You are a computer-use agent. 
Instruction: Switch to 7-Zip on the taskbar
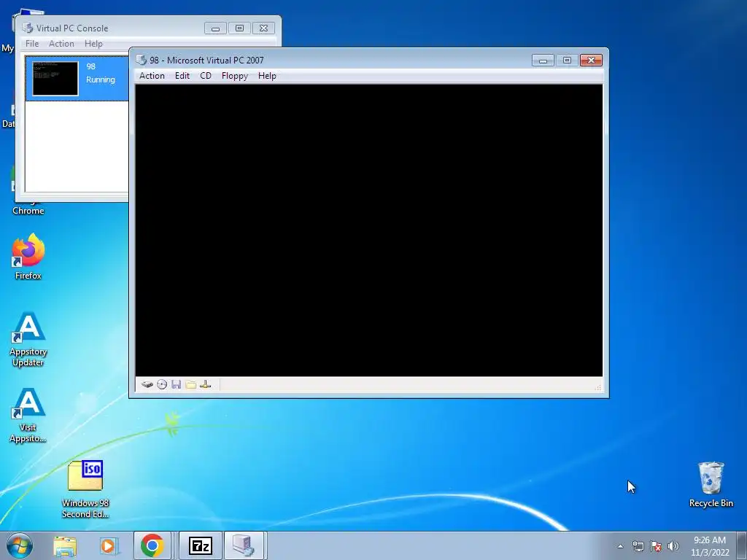pyautogui.click(x=200, y=545)
